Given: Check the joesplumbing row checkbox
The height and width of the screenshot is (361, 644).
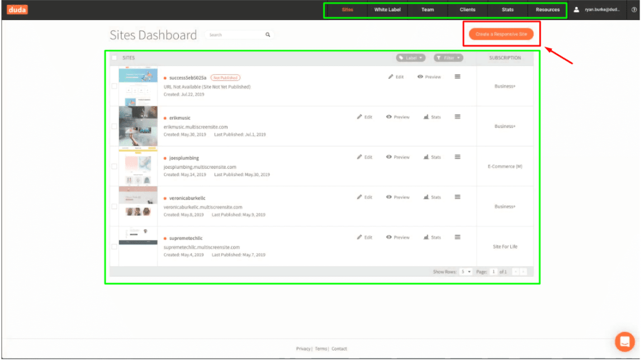Looking at the screenshot, I should [115, 167].
